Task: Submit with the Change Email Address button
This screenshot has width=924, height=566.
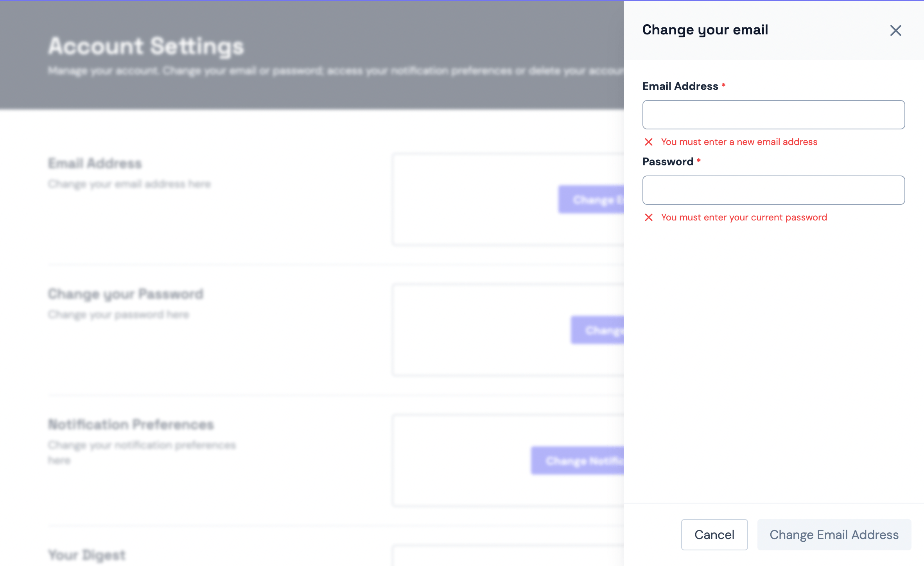Action: click(x=834, y=535)
